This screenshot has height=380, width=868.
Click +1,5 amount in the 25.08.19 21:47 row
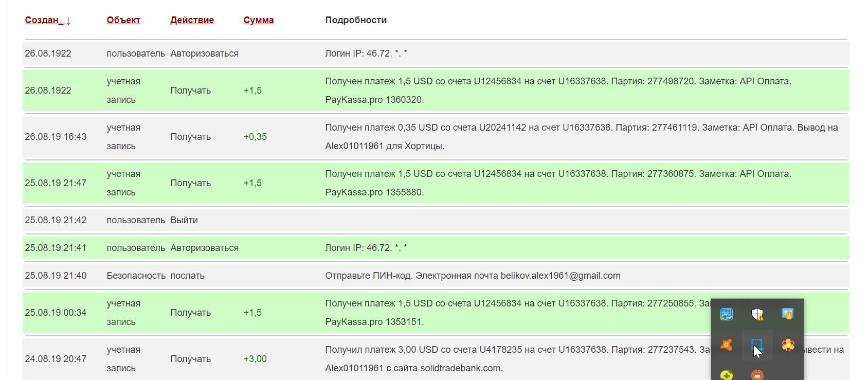click(252, 183)
